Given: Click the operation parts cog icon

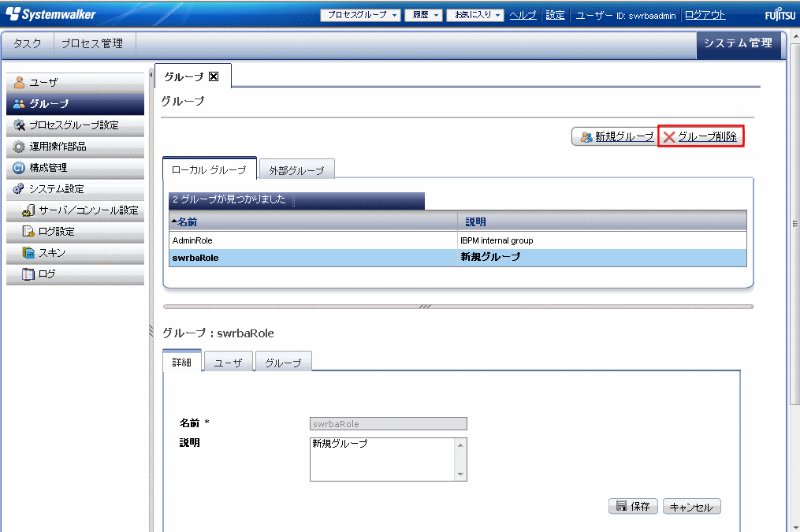Looking at the screenshot, I should pos(20,147).
